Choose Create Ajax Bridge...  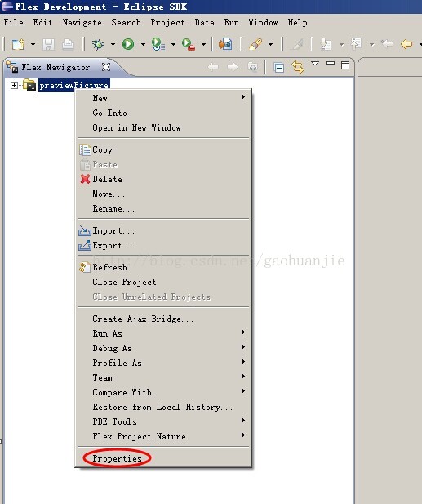(163, 319)
